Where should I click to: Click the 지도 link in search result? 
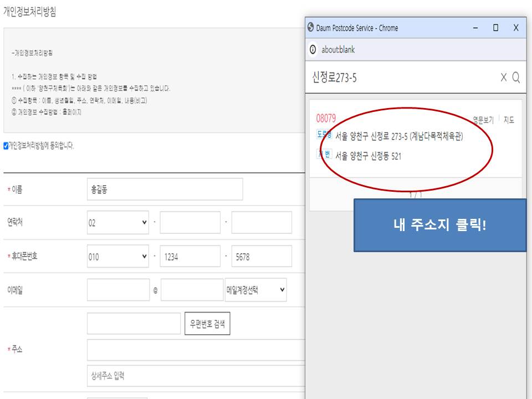pyautogui.click(x=509, y=120)
